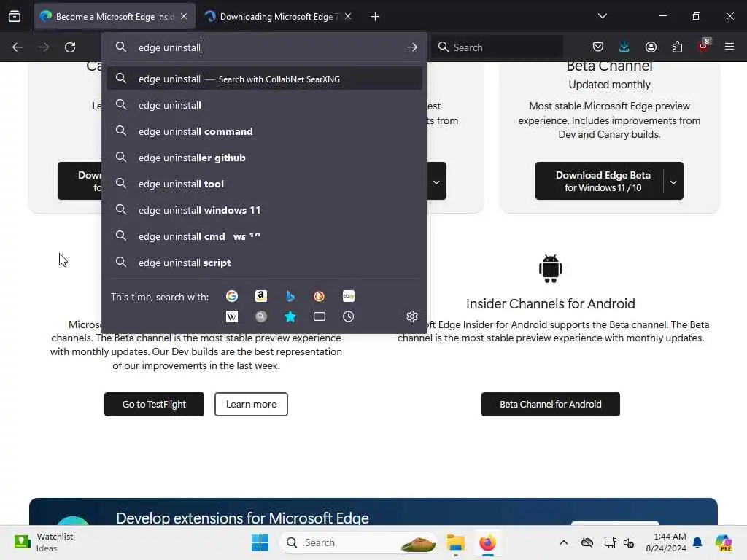747x560 pixels.
Task: Search open tabs with the tab icon
Action: (320, 316)
